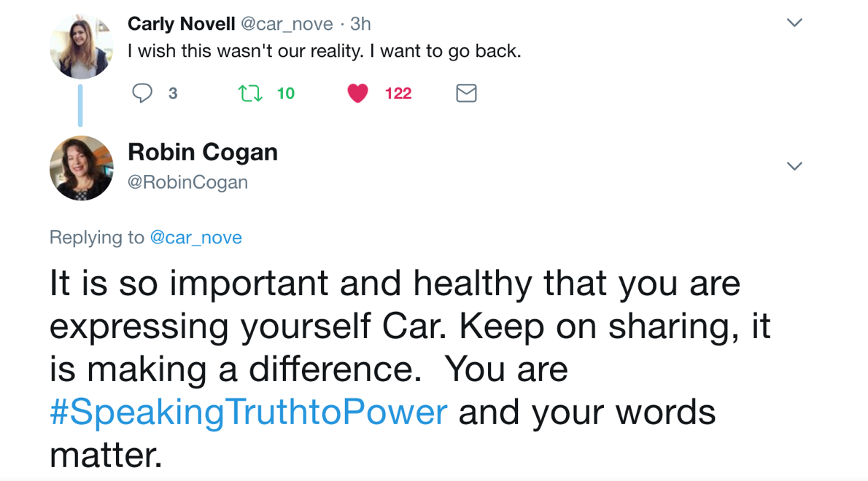
Task: Click the reply bubble icon on Carly's tweet
Action: click(x=143, y=93)
